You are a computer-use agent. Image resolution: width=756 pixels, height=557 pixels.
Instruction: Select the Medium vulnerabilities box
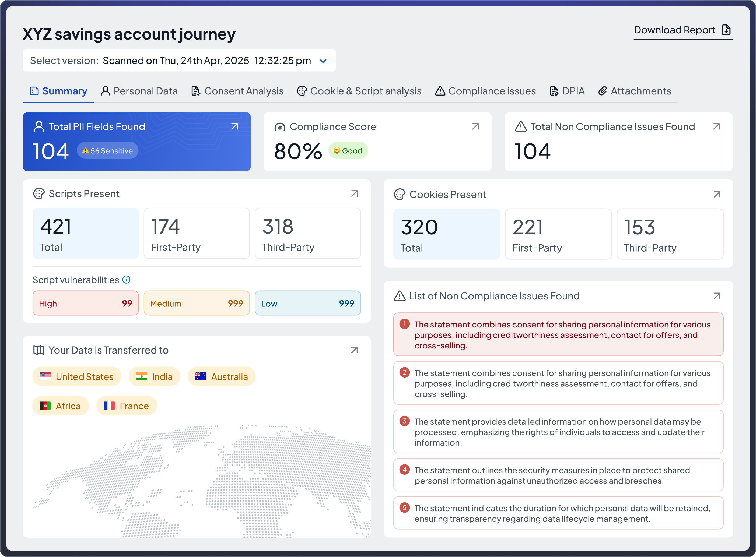coord(197,303)
